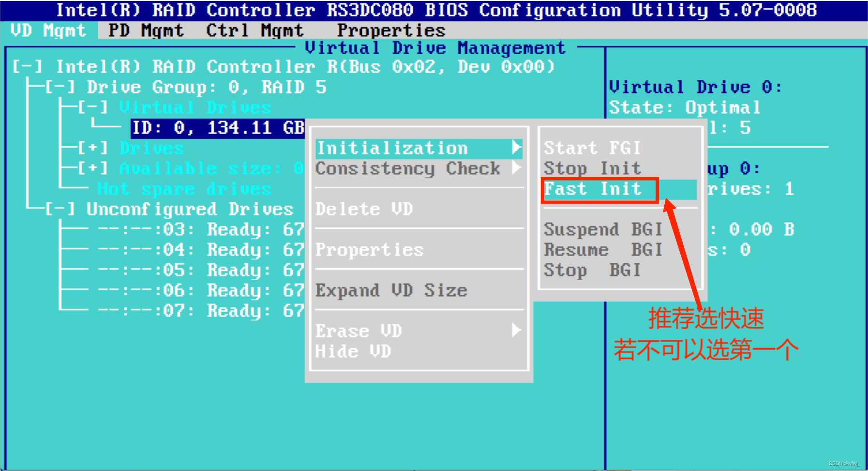Expand the Drives node
Image resolution: width=868 pixels, height=471 pixels.
pos(93,148)
